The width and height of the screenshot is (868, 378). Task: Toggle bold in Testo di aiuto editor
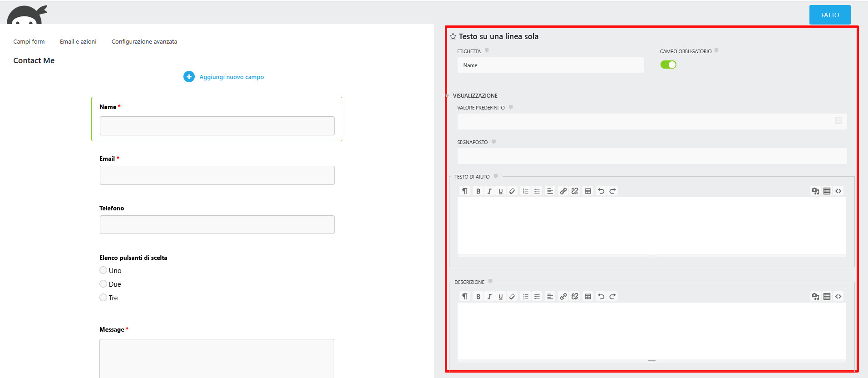[478, 191]
